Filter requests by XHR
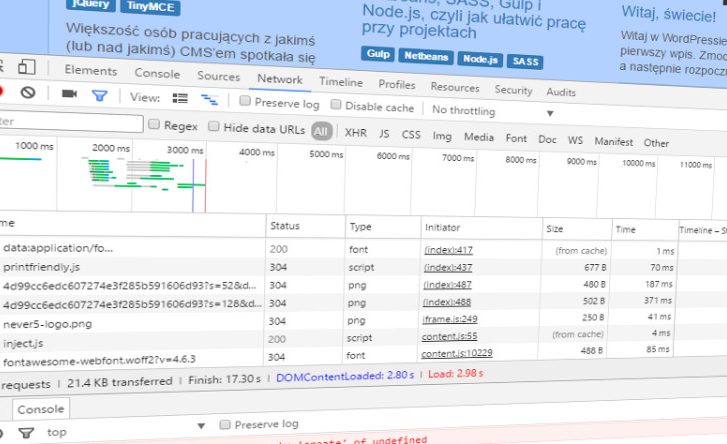 (x=356, y=133)
